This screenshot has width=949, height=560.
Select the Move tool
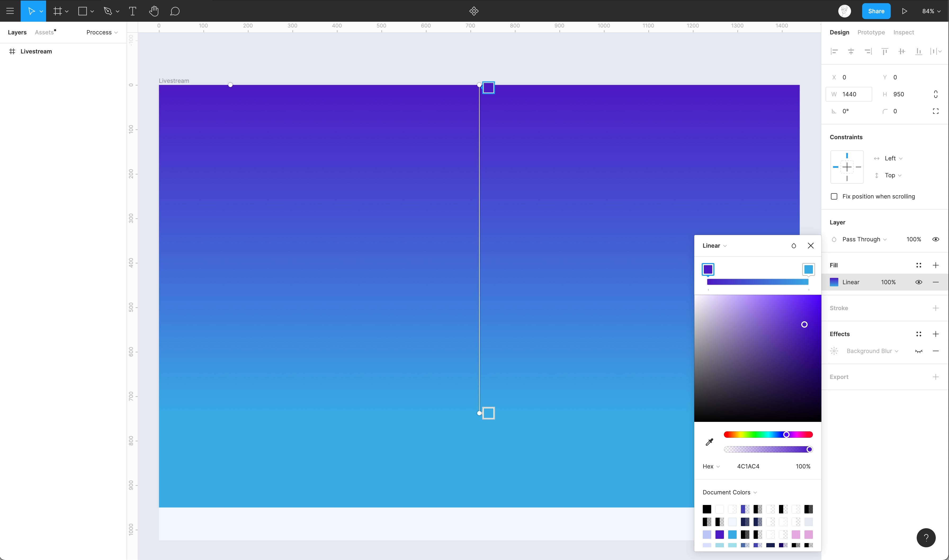[32, 11]
